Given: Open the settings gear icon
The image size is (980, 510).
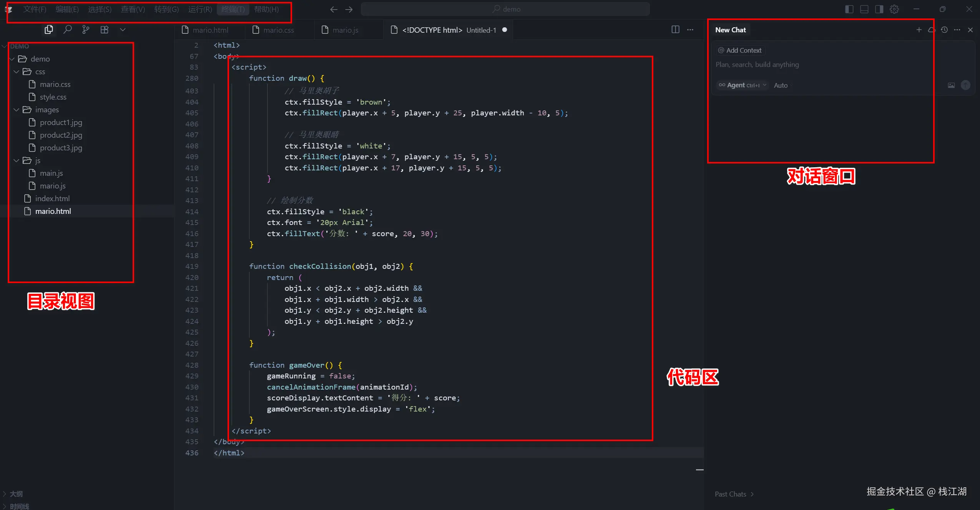Looking at the screenshot, I should [894, 9].
